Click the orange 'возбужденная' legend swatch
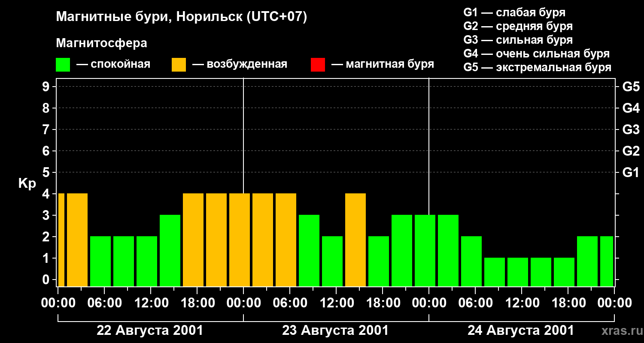 pos(179,65)
